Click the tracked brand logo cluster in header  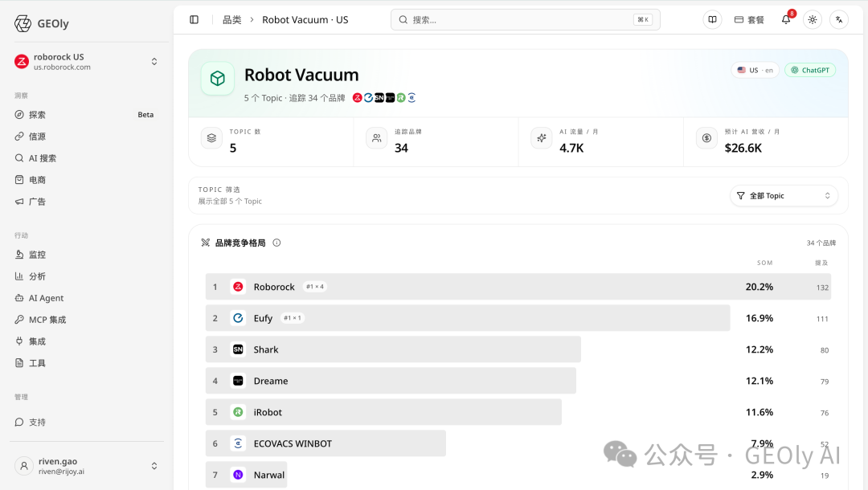(383, 98)
